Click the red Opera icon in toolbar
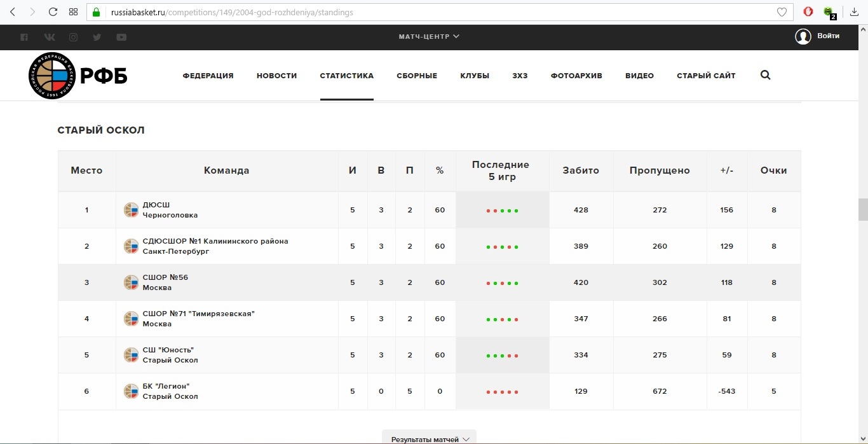This screenshot has height=444, width=868. tap(808, 12)
